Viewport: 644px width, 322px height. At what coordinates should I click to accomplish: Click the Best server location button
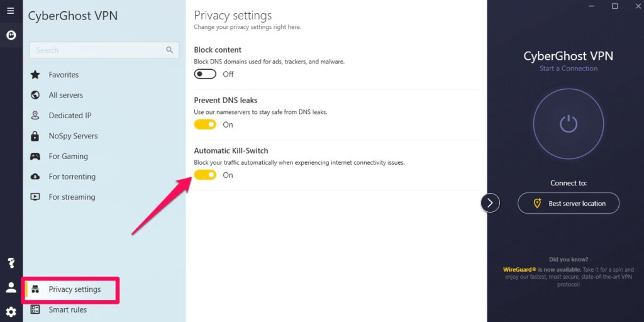coord(569,203)
